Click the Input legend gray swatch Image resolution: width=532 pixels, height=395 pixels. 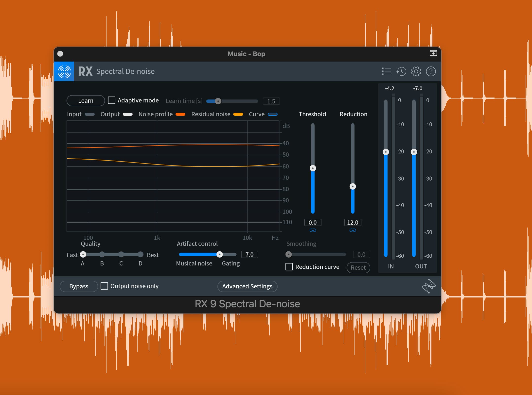(90, 114)
